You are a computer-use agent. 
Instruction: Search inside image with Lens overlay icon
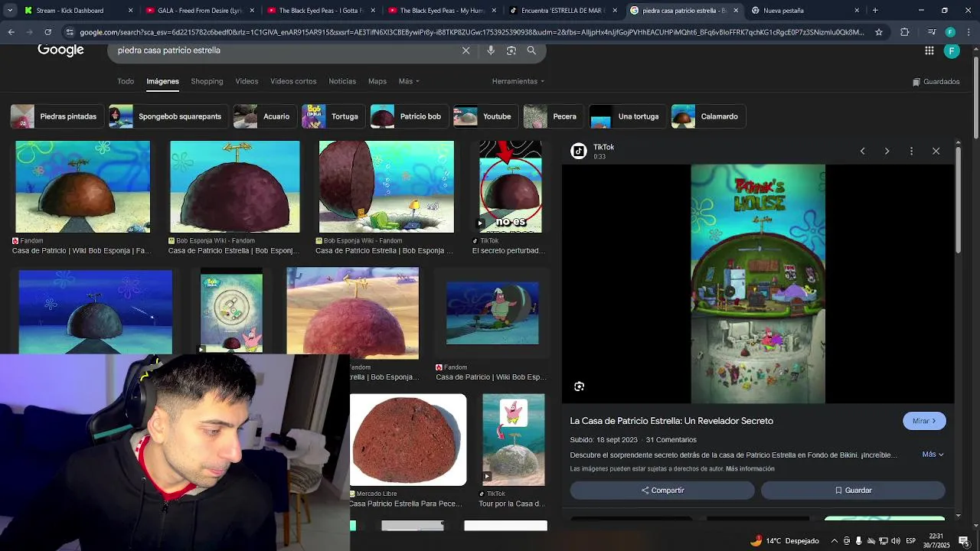(579, 386)
